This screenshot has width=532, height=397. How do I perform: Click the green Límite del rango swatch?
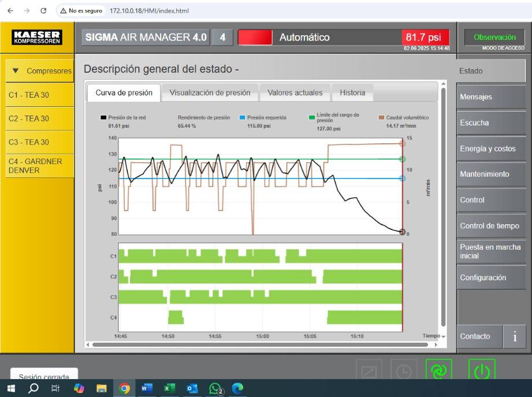pos(312,118)
